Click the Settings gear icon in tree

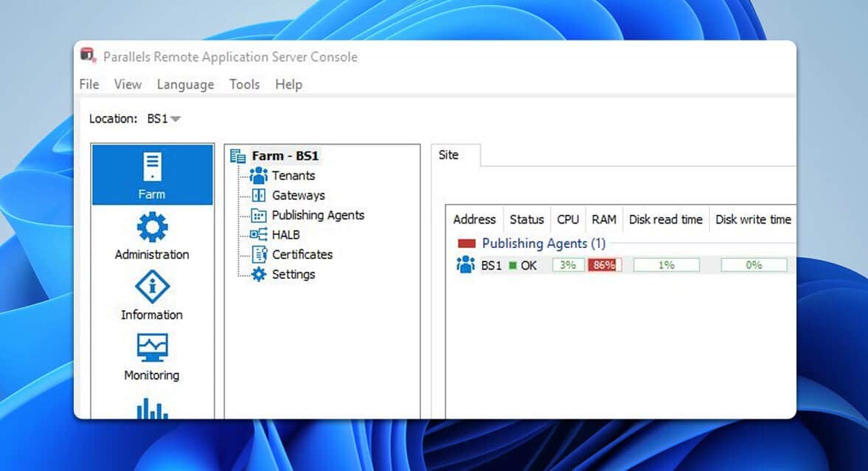[x=259, y=275]
